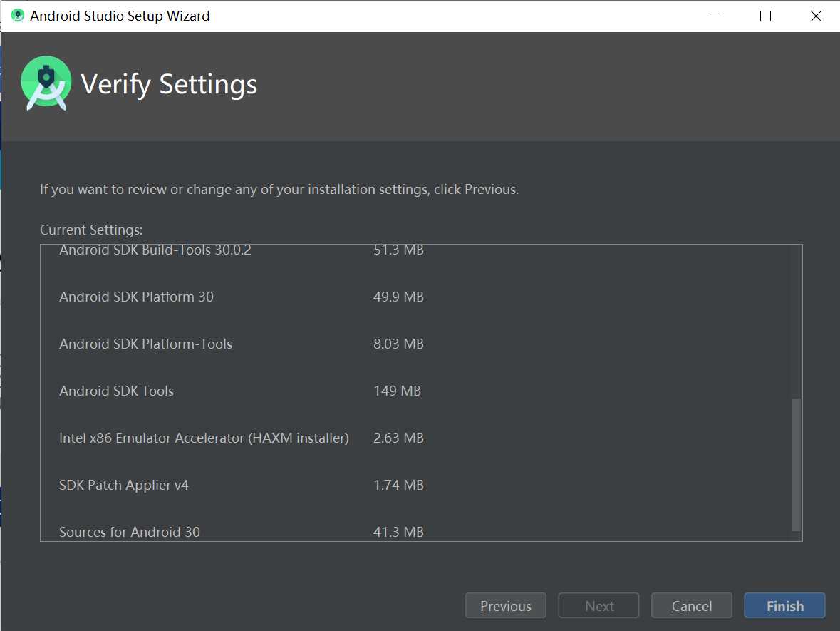Click the greyed-out Next button
Viewport: 840px width, 631px height.
[598, 605]
